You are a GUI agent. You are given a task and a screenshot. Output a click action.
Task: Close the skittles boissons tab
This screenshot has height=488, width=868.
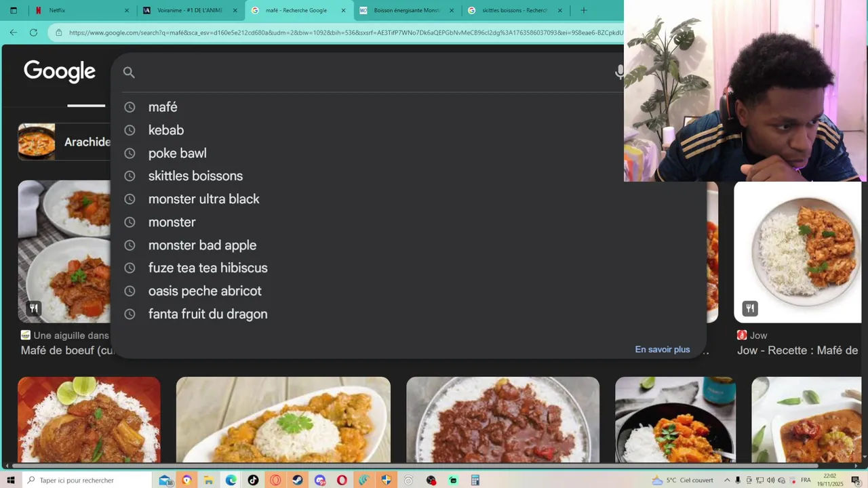click(559, 10)
